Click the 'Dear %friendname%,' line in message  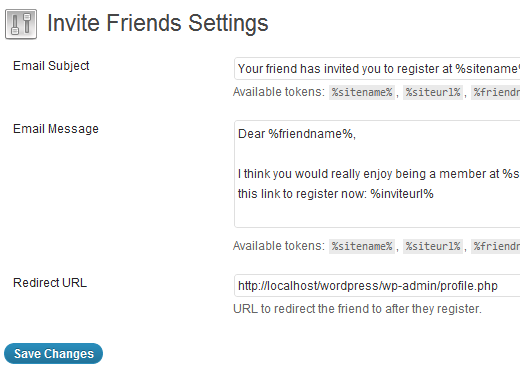point(297,134)
